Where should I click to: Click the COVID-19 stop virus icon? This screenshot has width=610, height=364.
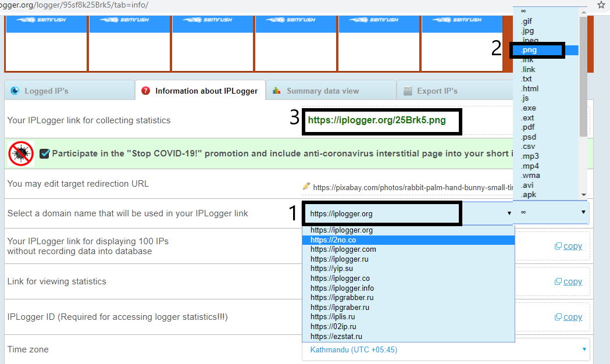[21, 154]
